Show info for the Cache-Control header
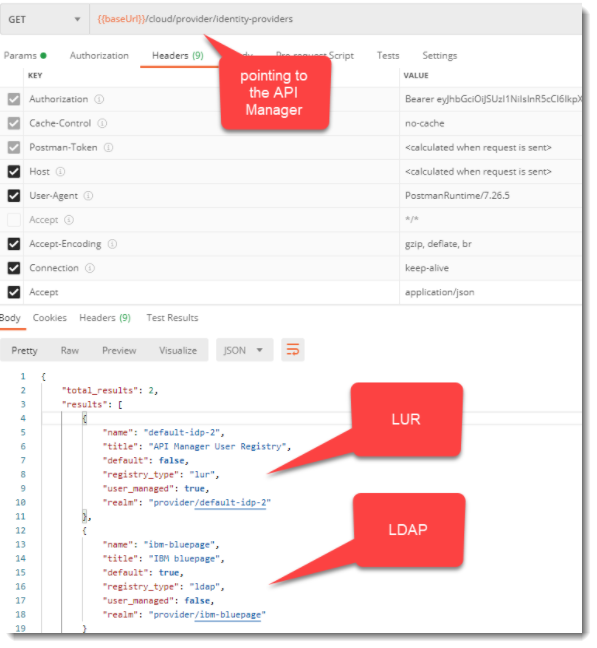This screenshot has width=597, height=648. [x=102, y=123]
